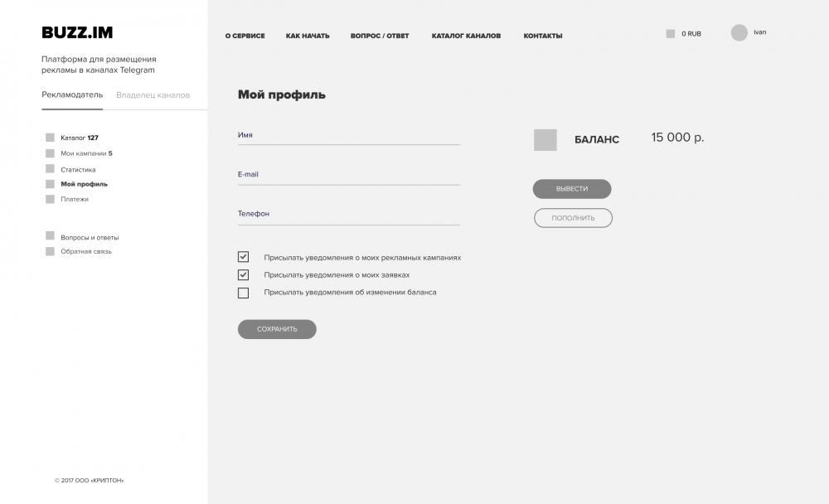
Task: Click the Вопросы и ответы icon
Action: coord(50,236)
